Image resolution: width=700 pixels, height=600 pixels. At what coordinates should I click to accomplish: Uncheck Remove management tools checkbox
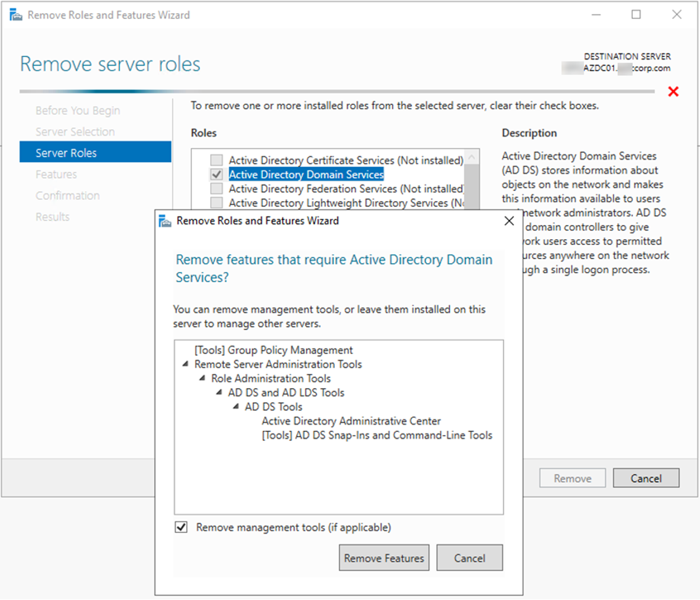pyautogui.click(x=181, y=527)
